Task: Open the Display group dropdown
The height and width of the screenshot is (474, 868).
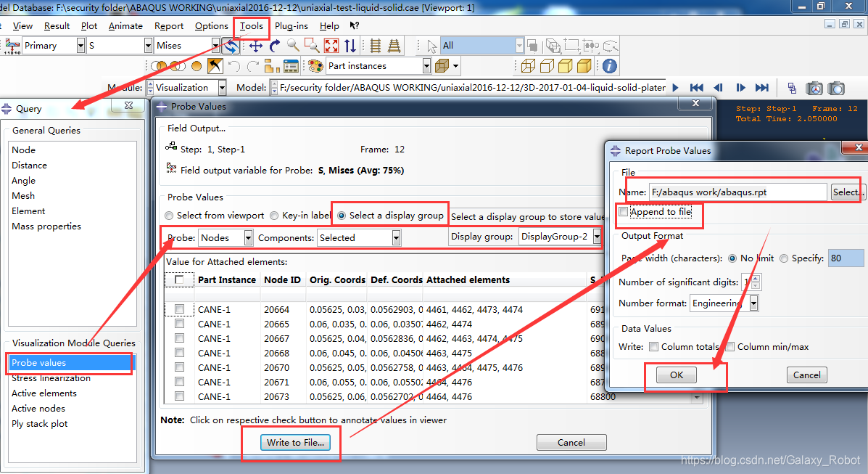Action: pos(597,237)
